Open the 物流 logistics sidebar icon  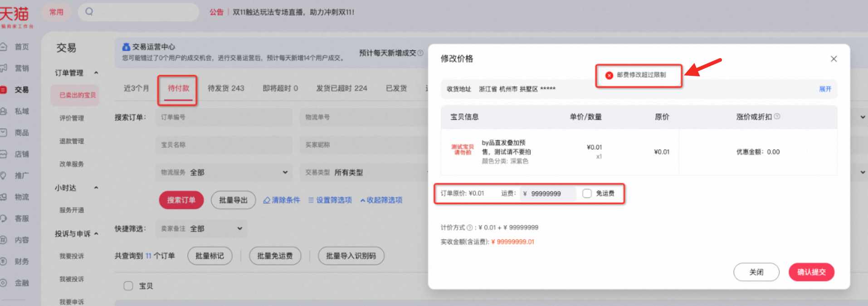pos(3,197)
